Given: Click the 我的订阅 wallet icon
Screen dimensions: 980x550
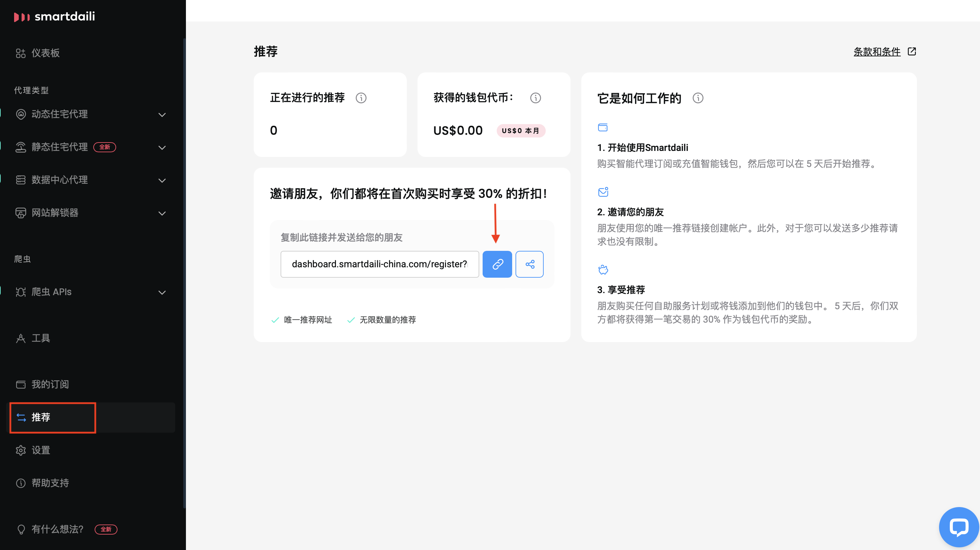Looking at the screenshot, I should 20,384.
